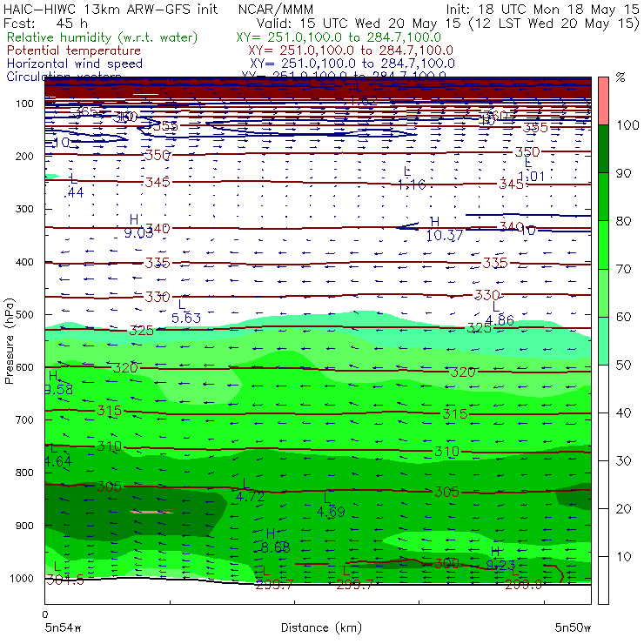
Task: Click the small pink saturated humidity patch
Action: pyautogui.click(x=151, y=513)
